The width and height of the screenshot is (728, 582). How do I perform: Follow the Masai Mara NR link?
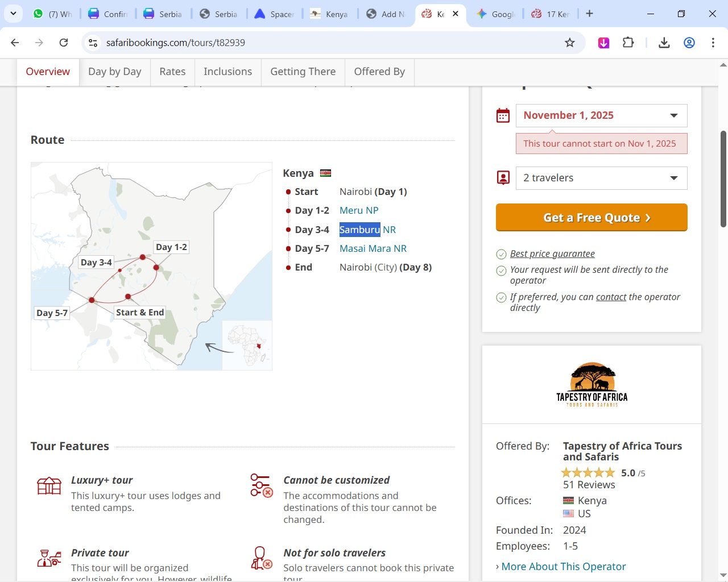tap(373, 248)
